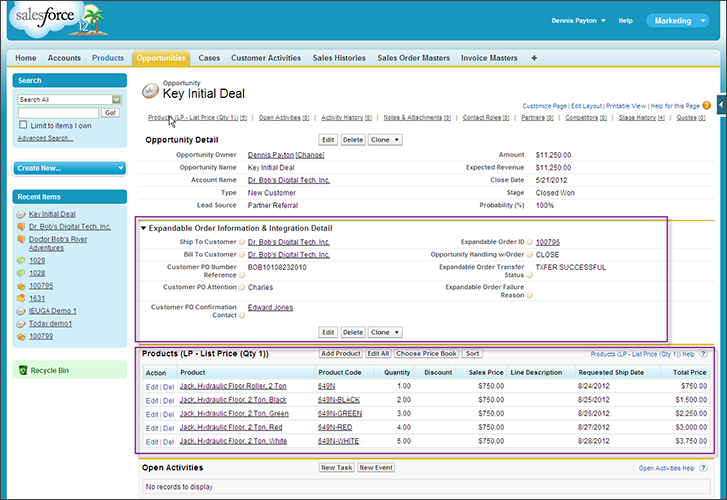Open the Customer Activities tab
The height and width of the screenshot is (500, 727).
pos(266,58)
